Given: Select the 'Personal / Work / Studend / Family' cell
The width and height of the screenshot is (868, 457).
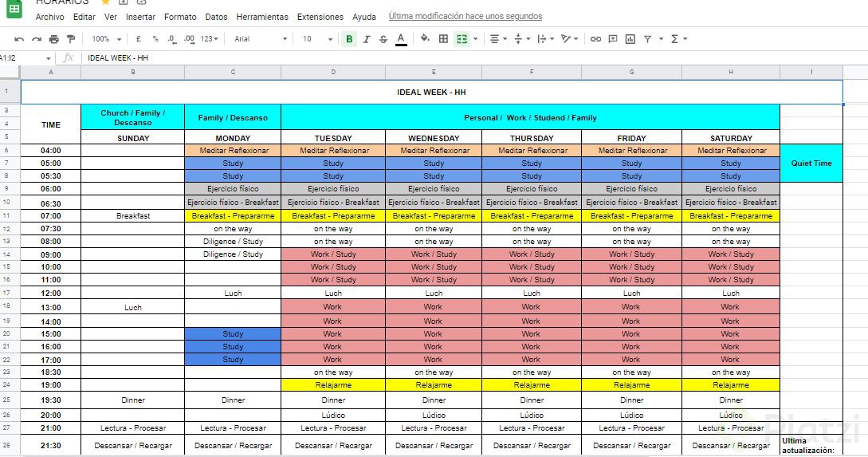Looking at the screenshot, I should (x=530, y=117).
